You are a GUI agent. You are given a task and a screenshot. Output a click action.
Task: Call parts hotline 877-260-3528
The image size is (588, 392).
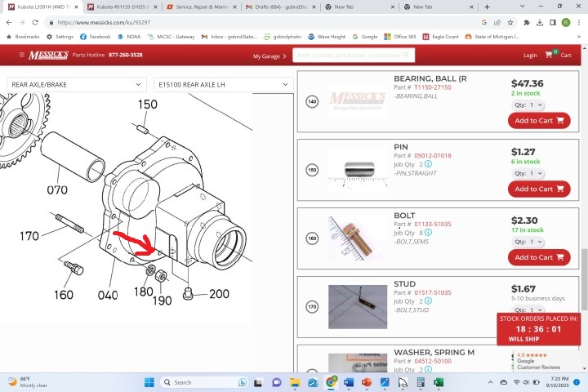[125, 55]
